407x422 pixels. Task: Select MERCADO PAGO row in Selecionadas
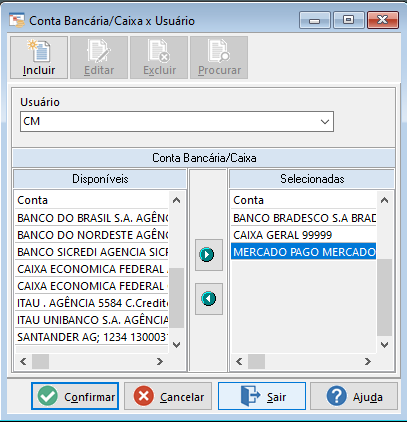coord(304,252)
